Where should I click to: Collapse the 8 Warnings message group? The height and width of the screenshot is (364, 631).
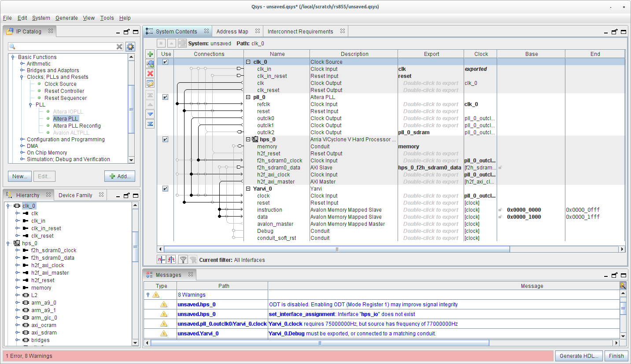tap(148, 295)
